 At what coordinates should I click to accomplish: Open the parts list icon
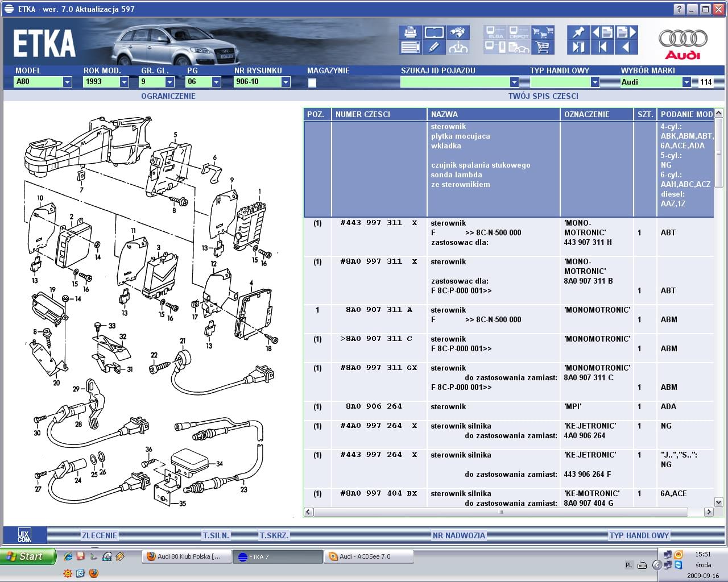click(x=410, y=47)
